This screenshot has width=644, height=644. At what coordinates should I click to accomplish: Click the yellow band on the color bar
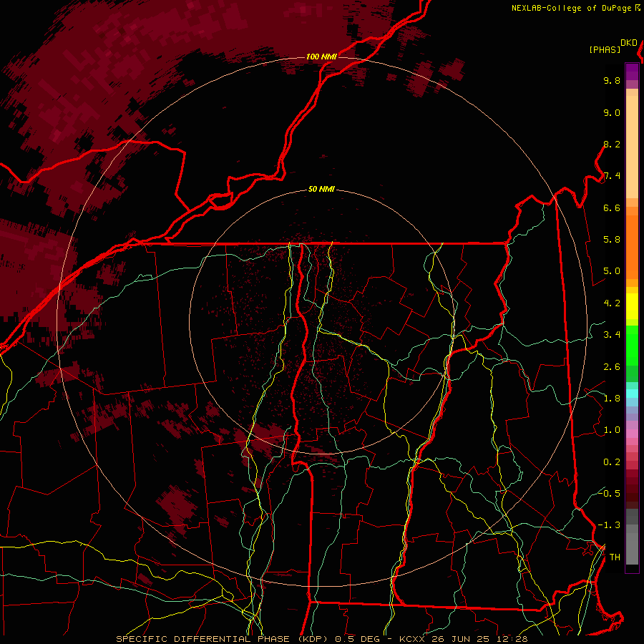pos(632,306)
